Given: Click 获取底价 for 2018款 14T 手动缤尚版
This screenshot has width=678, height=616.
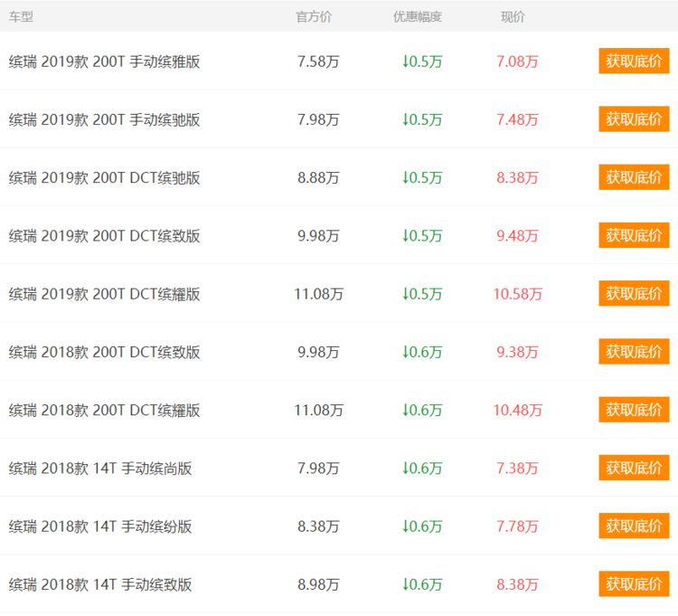Looking at the screenshot, I should (634, 468).
